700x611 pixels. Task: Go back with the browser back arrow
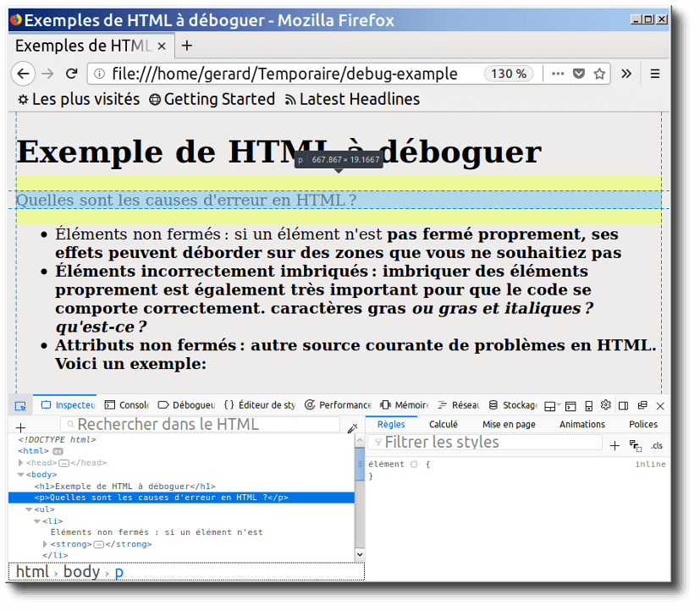click(23, 74)
